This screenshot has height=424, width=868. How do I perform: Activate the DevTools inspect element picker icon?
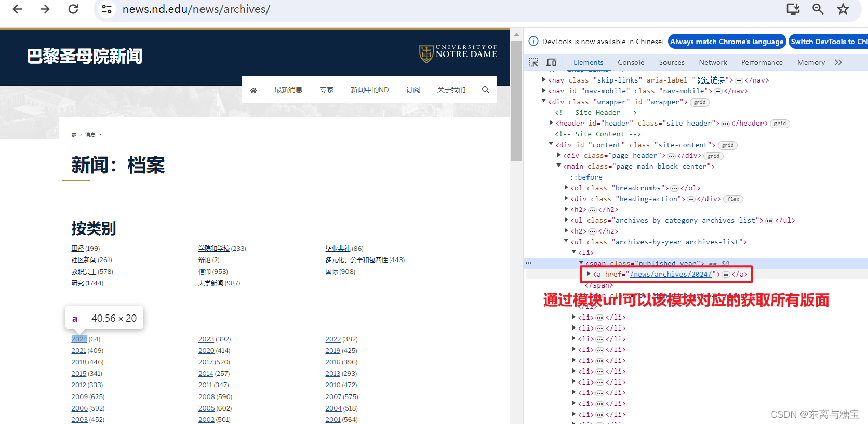[x=533, y=62]
